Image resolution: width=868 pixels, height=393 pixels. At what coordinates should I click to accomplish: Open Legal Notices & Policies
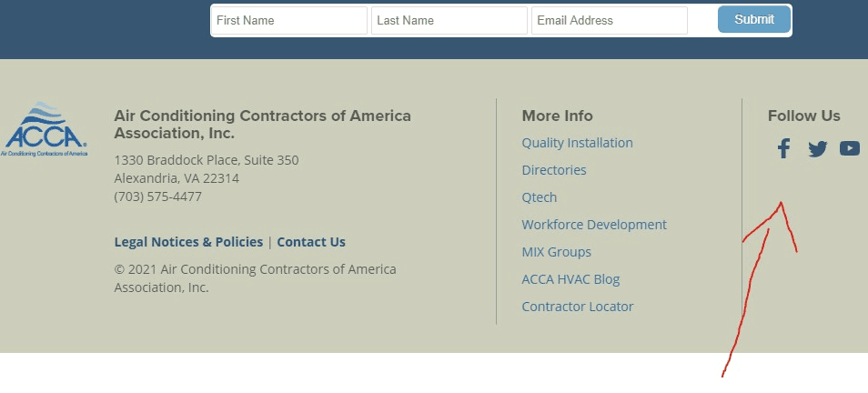click(188, 242)
